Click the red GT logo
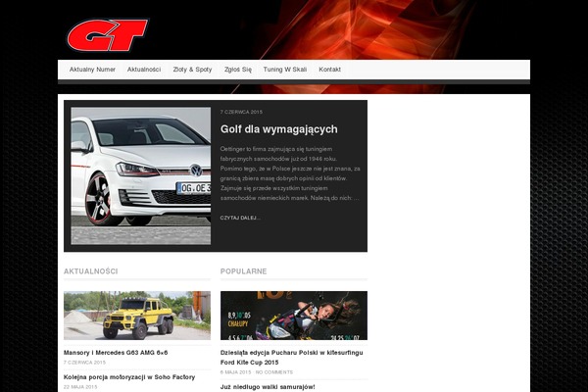This screenshot has height=392, width=588. click(x=107, y=35)
